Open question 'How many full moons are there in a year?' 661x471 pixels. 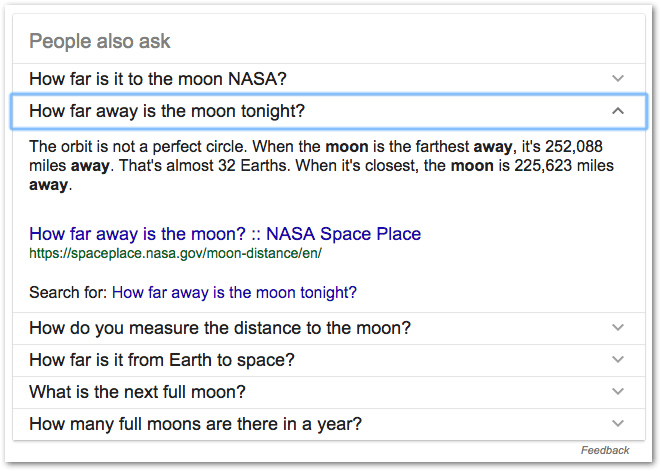195,424
